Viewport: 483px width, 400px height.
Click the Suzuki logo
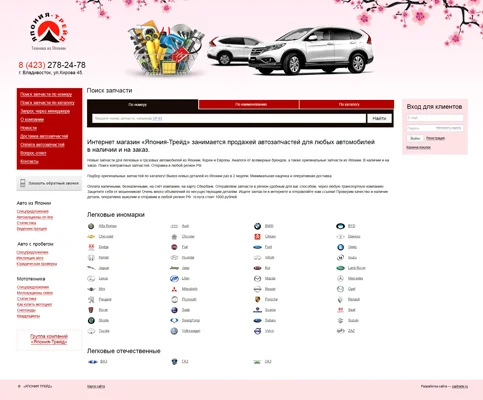coord(340,320)
